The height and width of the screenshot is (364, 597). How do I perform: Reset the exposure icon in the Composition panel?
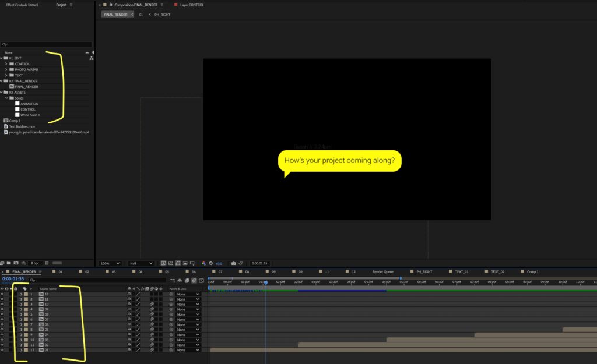coord(211,263)
